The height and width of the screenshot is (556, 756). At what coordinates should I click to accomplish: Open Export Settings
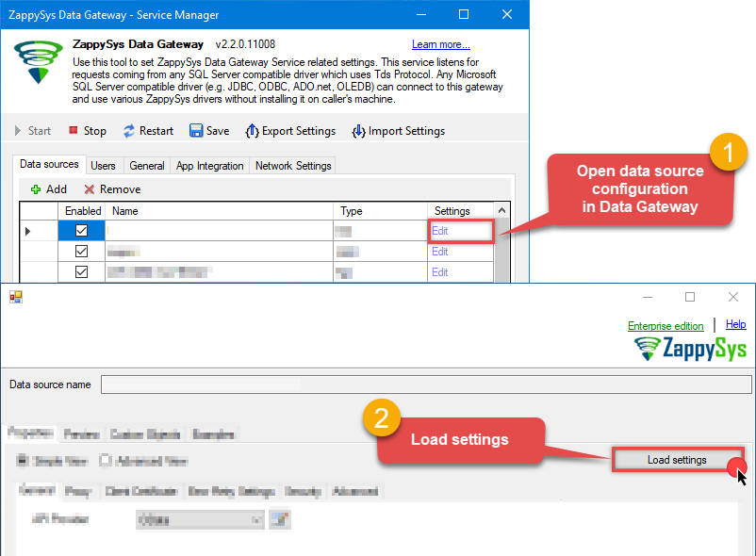(289, 131)
